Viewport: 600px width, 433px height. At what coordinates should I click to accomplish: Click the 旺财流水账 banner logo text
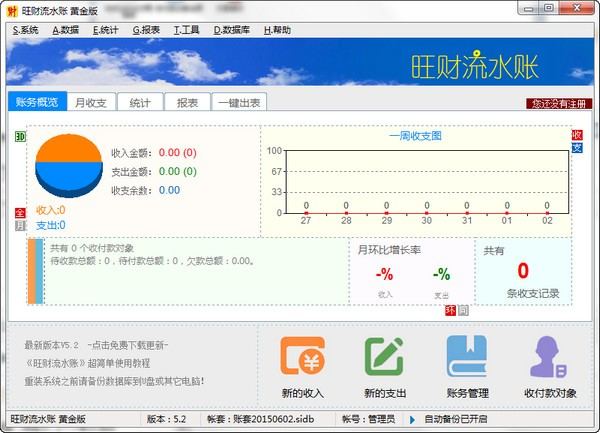pos(475,66)
